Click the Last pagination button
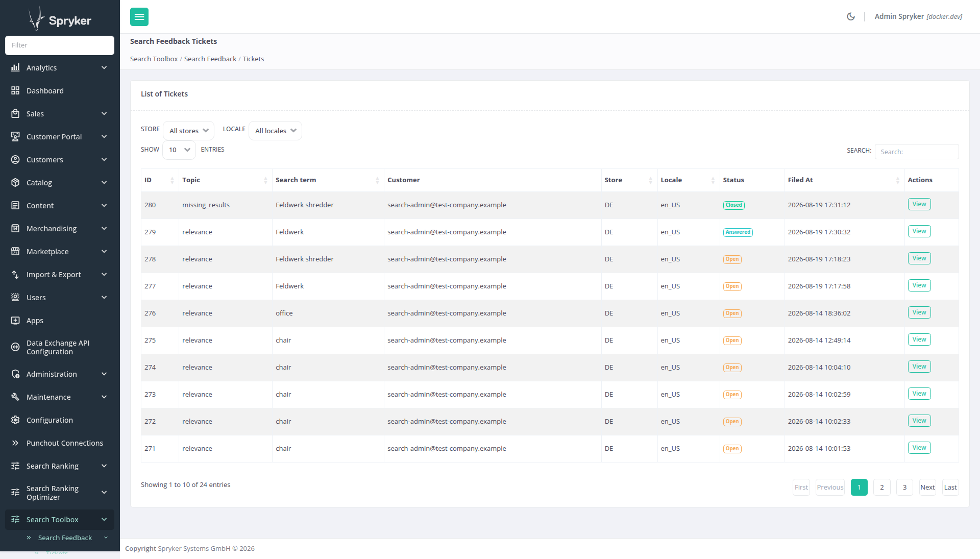This screenshot has width=980, height=559. point(950,487)
